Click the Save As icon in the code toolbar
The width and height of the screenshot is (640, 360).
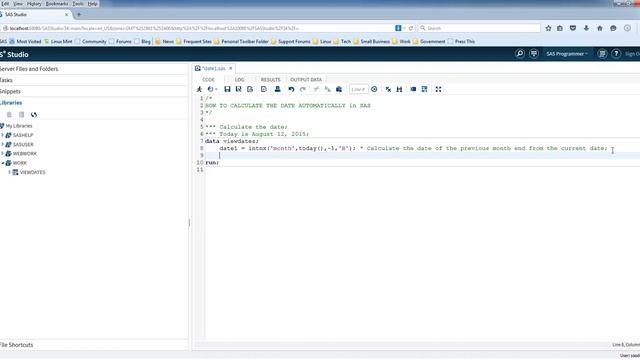(238, 89)
